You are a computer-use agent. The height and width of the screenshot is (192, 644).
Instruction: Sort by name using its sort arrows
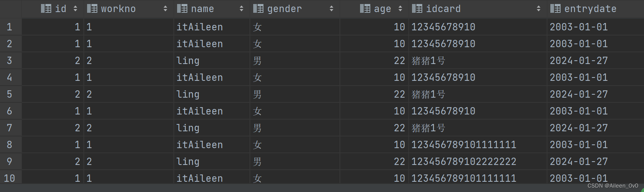[x=241, y=9]
